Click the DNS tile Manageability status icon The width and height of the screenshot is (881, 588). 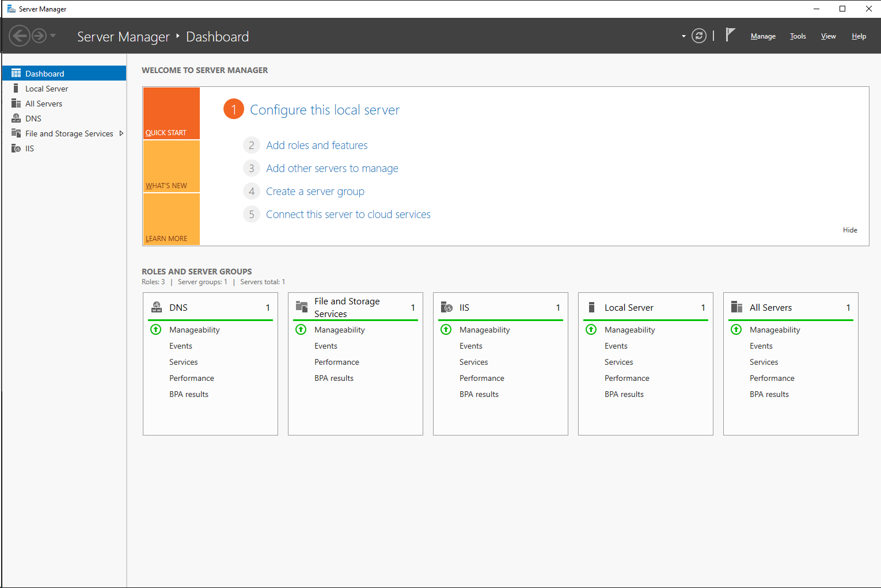click(x=156, y=330)
